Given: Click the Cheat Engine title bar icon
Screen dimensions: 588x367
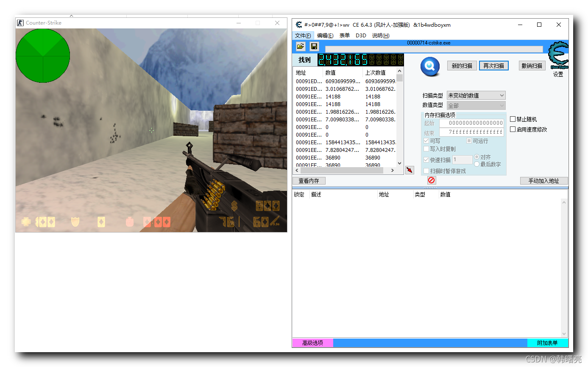Looking at the screenshot, I should 299,25.
